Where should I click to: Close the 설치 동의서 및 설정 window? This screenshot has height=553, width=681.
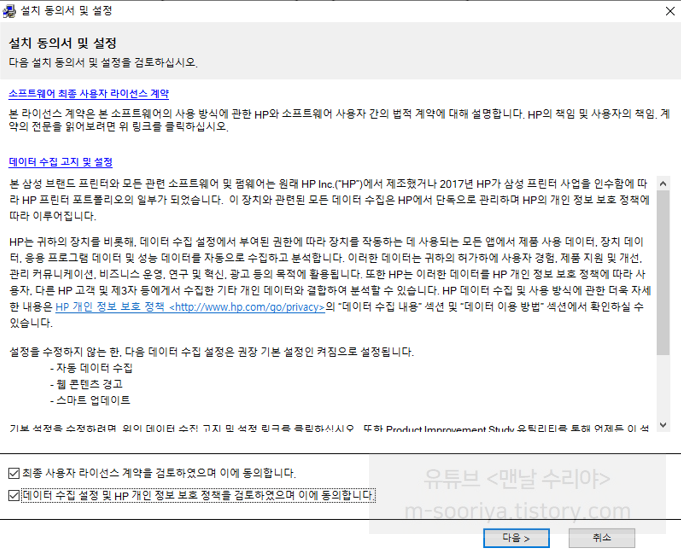[x=670, y=11]
